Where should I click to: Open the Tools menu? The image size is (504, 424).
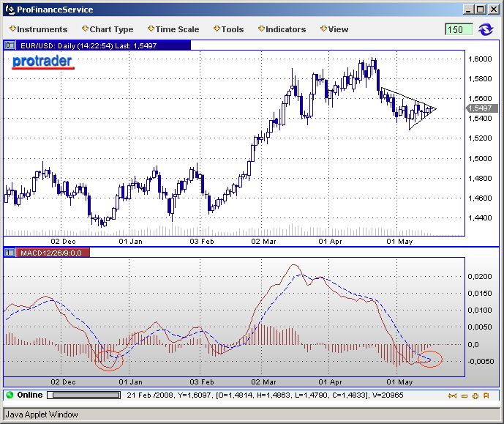[229, 29]
